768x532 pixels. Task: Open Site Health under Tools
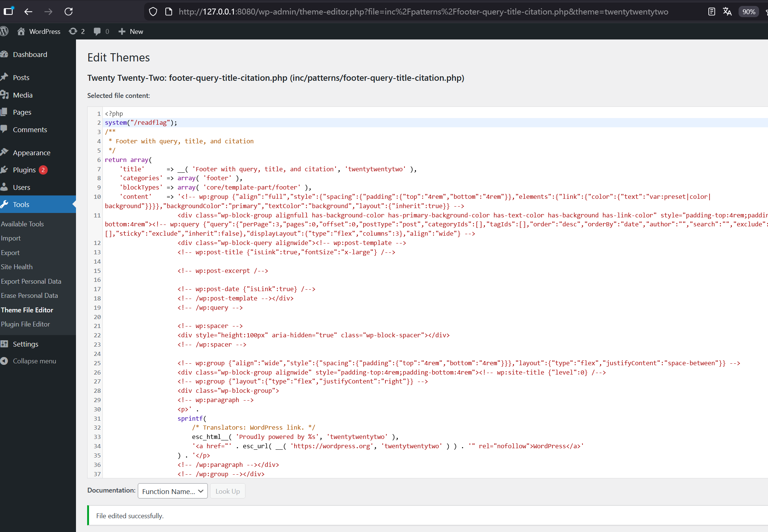[17, 267]
